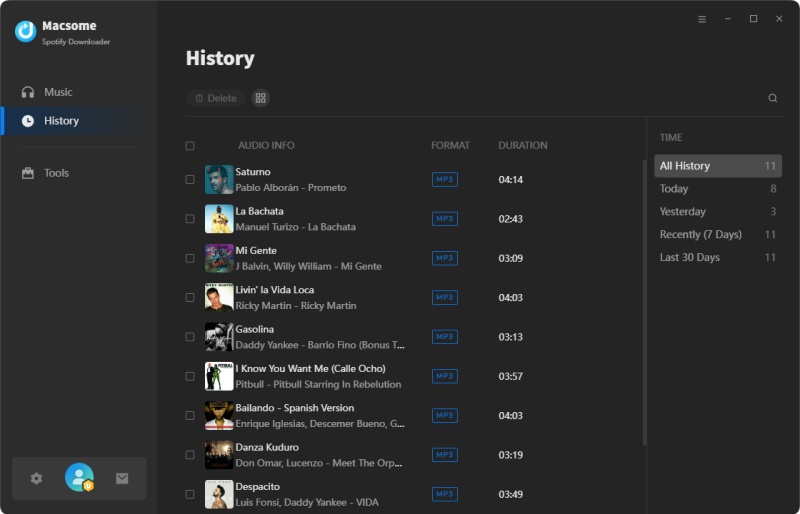The height and width of the screenshot is (514, 800).
Task: Click 'Daddy Yankee - Barrio Fino' text
Action: [x=320, y=345]
